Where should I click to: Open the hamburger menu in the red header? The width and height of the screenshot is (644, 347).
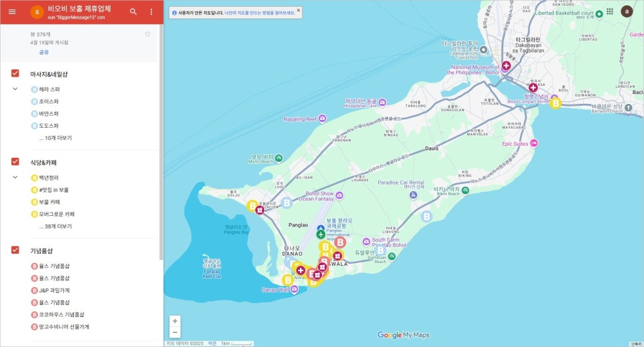click(12, 12)
